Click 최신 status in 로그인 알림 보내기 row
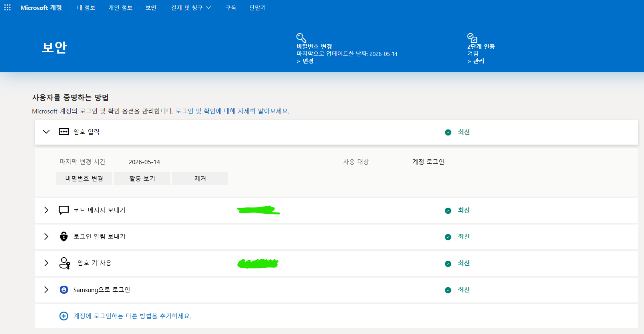The image size is (644, 334). pyautogui.click(x=464, y=237)
